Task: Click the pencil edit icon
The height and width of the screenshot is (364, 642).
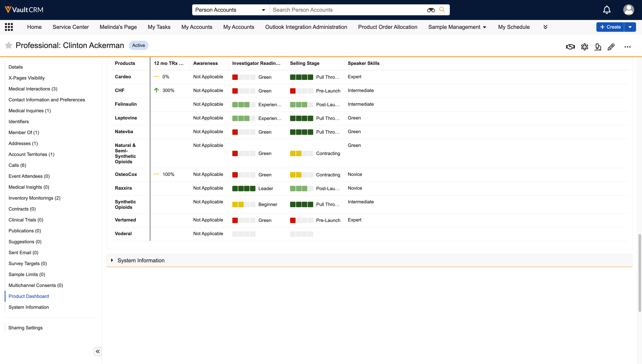Action: [x=611, y=47]
